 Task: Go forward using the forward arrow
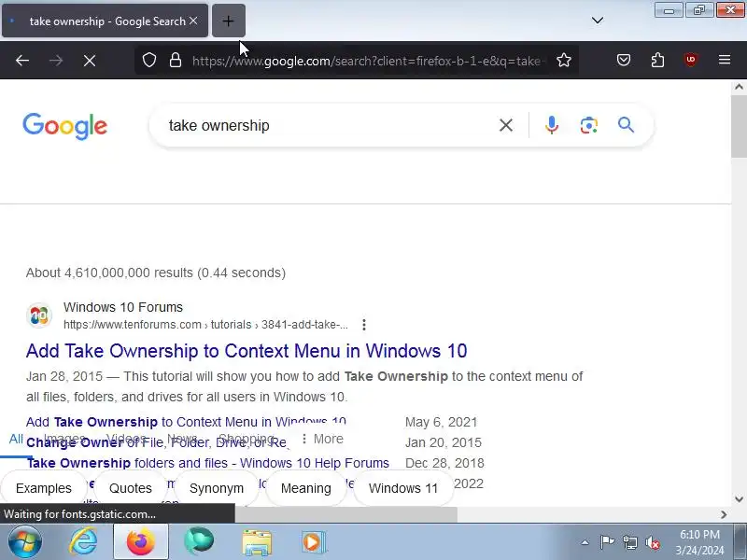pyautogui.click(x=56, y=61)
